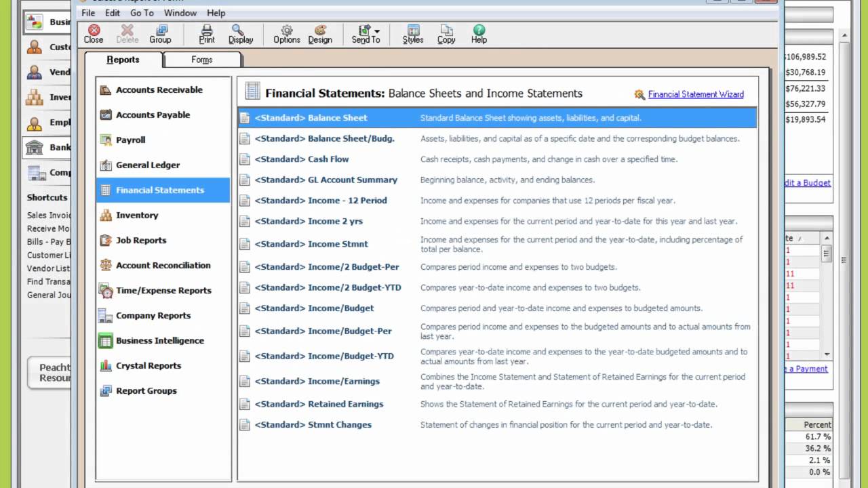Switch to the Reports tab
868x488 pixels.
[123, 60]
